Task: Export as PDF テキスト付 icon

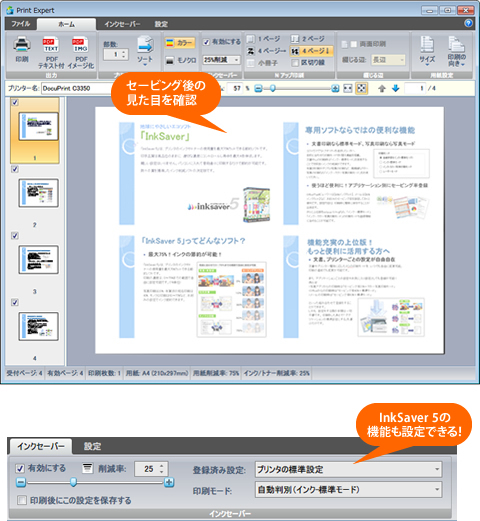Action: 51,45
